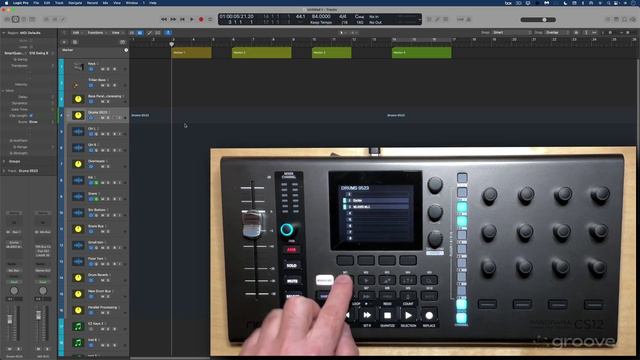Viewport: 640px width, 360px height.
Task: Add a marker with Marker track plus
Action: coord(126,50)
